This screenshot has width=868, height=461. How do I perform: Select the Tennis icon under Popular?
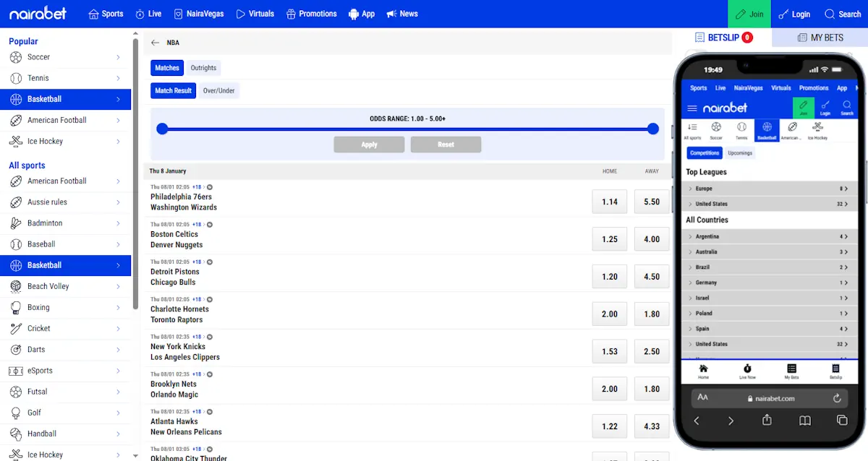click(16, 77)
